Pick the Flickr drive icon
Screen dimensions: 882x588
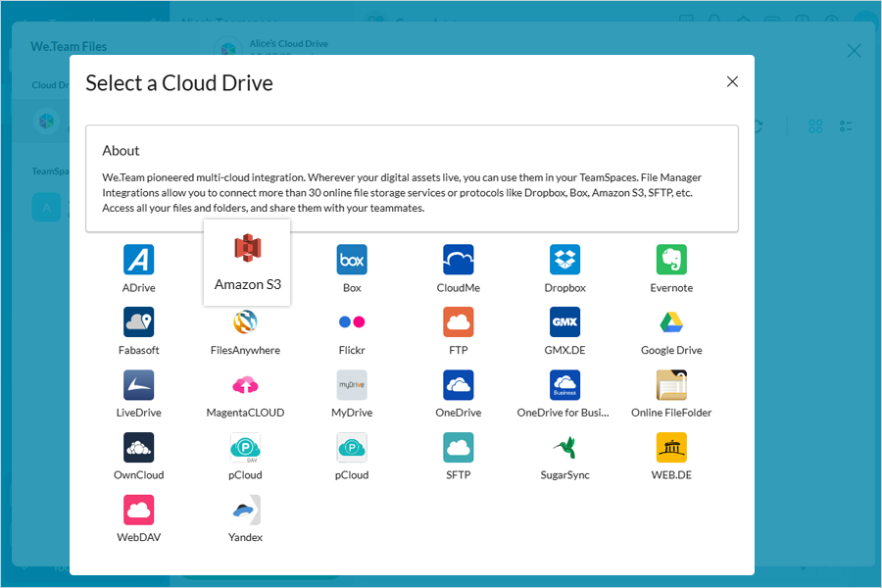[352, 321]
